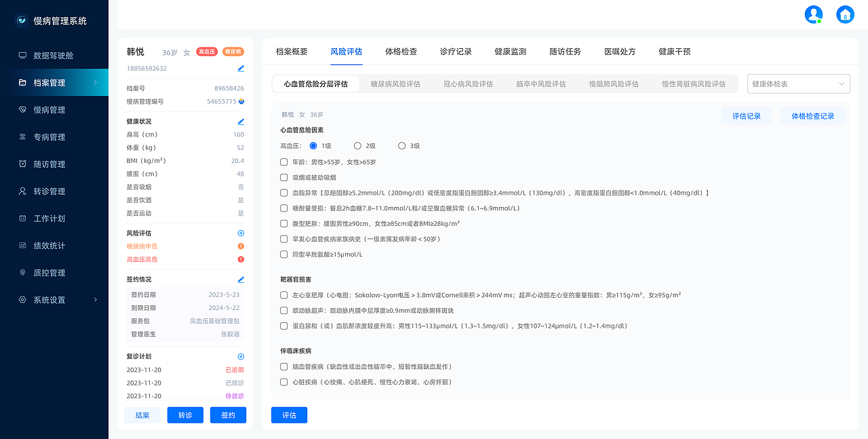This screenshot has height=439, width=868.
Task: Check 早发心血管疾病家族史 checkbox
Action: tap(284, 240)
